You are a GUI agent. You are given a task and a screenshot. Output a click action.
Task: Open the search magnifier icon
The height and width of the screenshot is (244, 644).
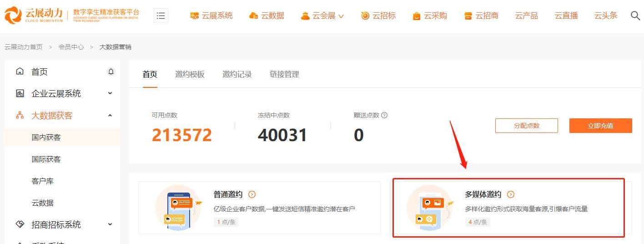635,15
